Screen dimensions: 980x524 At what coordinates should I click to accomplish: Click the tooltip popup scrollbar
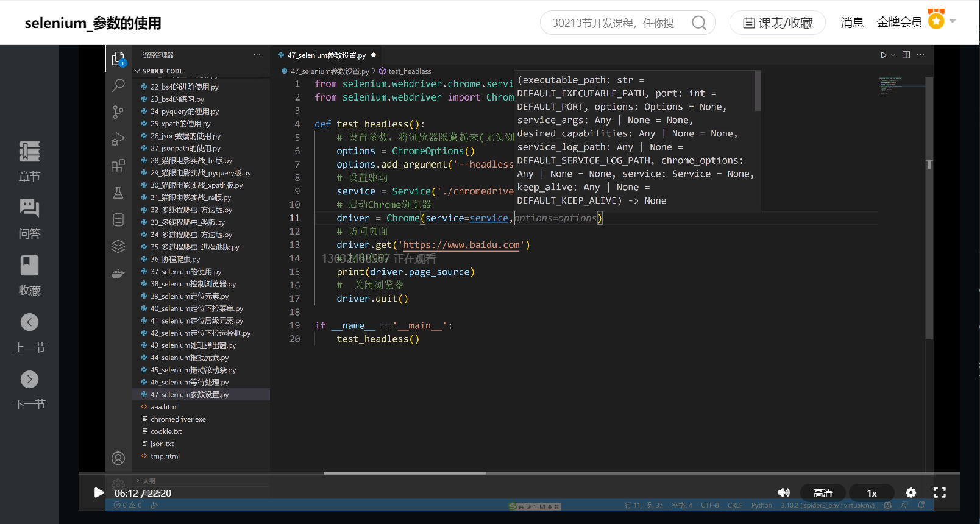point(758,91)
